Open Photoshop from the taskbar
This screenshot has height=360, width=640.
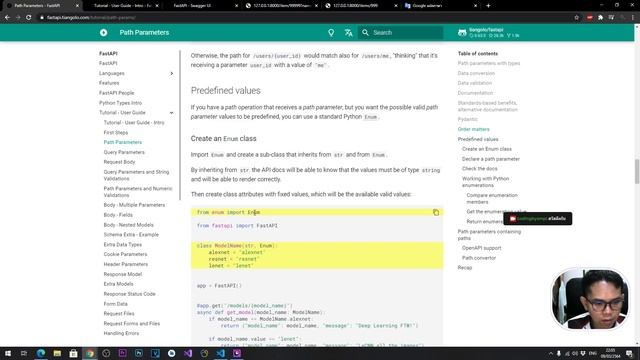coord(139,353)
